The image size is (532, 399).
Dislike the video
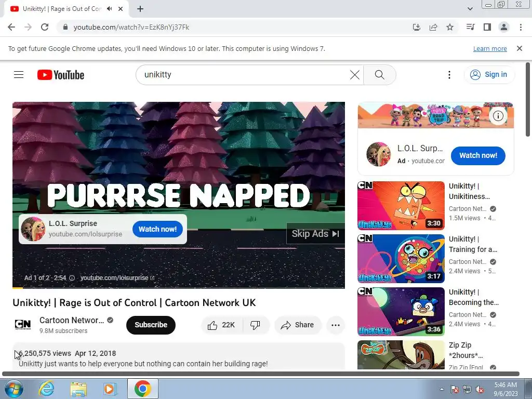point(256,325)
